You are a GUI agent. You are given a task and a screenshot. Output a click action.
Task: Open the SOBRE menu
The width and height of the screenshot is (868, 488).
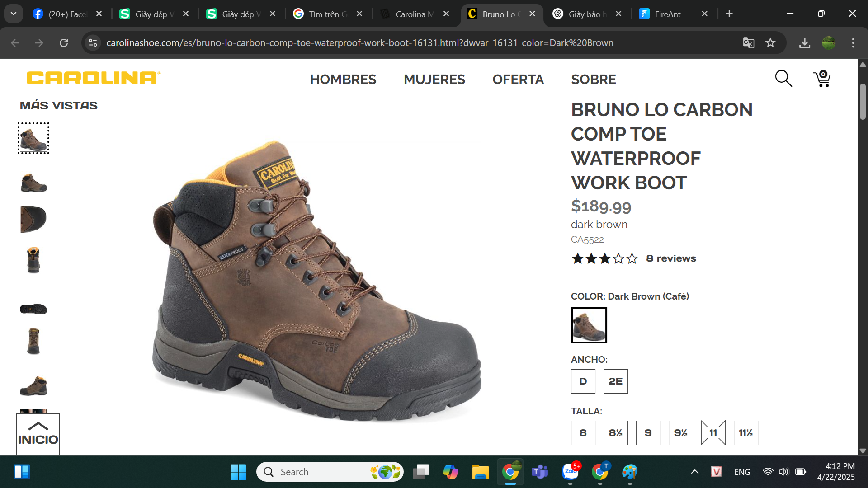point(594,80)
